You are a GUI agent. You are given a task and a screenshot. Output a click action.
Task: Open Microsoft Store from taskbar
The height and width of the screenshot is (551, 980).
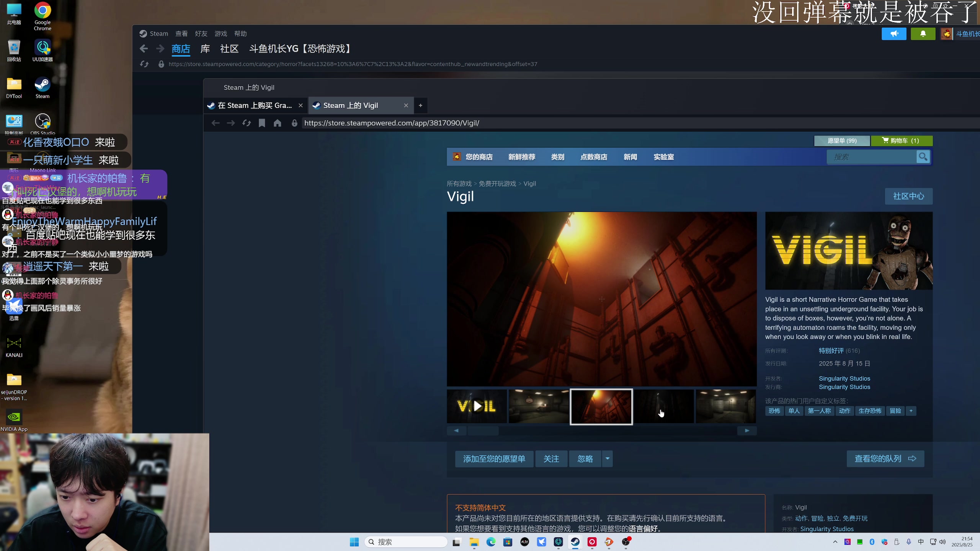point(508,542)
